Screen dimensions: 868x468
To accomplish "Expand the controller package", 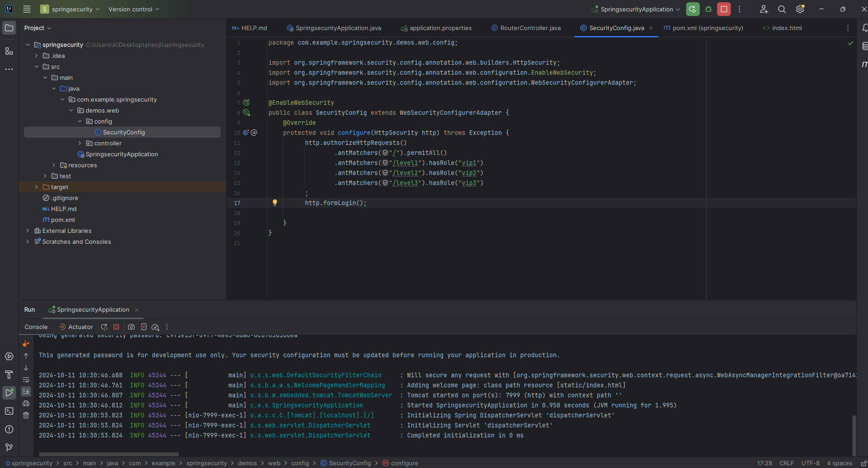I will pos(80,143).
